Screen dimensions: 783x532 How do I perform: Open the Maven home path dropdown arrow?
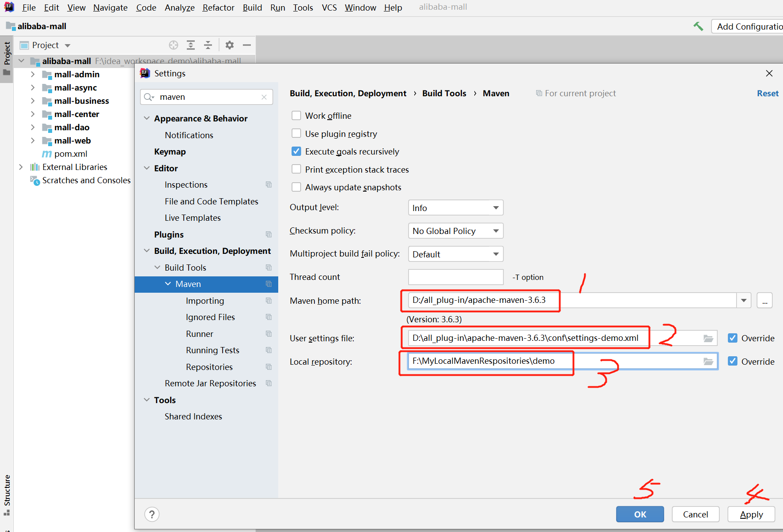click(744, 301)
